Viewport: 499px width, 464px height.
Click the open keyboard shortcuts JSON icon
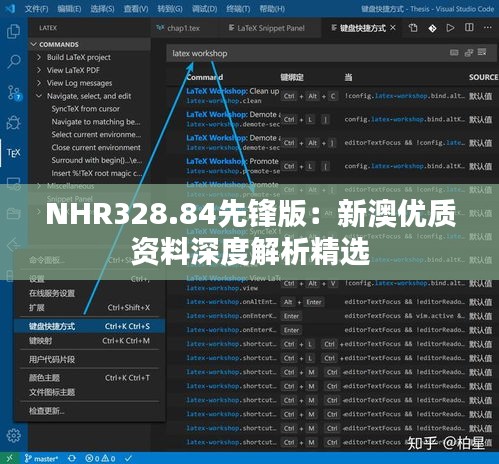413,28
